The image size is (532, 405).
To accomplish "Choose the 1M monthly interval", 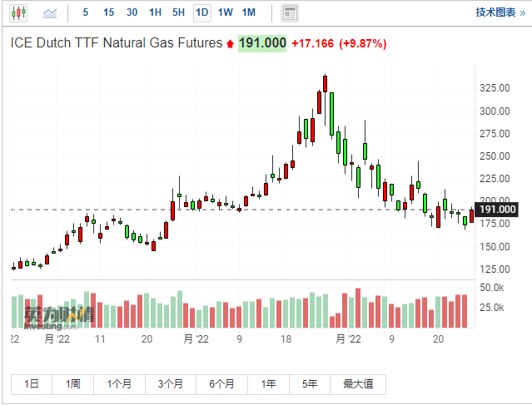I will [248, 12].
